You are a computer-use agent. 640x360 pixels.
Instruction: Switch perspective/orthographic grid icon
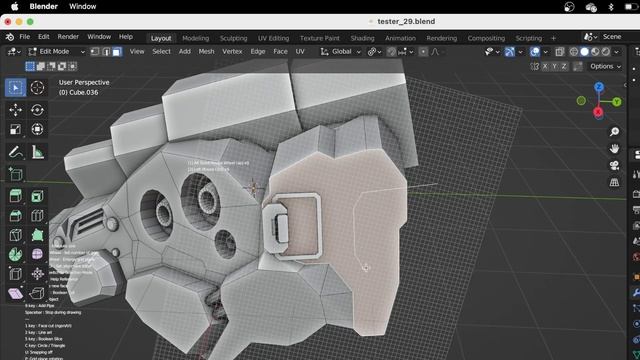pos(614,182)
